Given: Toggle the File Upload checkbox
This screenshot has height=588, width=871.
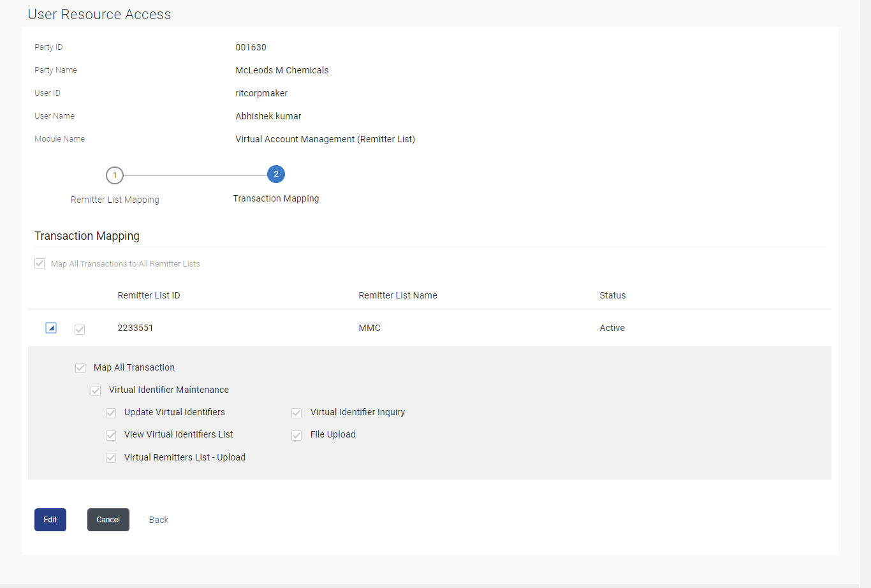Looking at the screenshot, I should 296,435.
